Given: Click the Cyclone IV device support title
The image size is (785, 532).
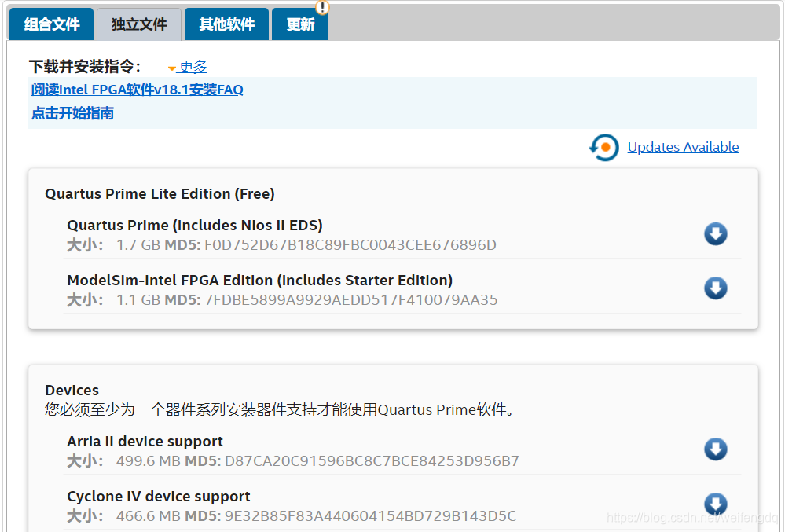Looking at the screenshot, I should tap(158, 497).
